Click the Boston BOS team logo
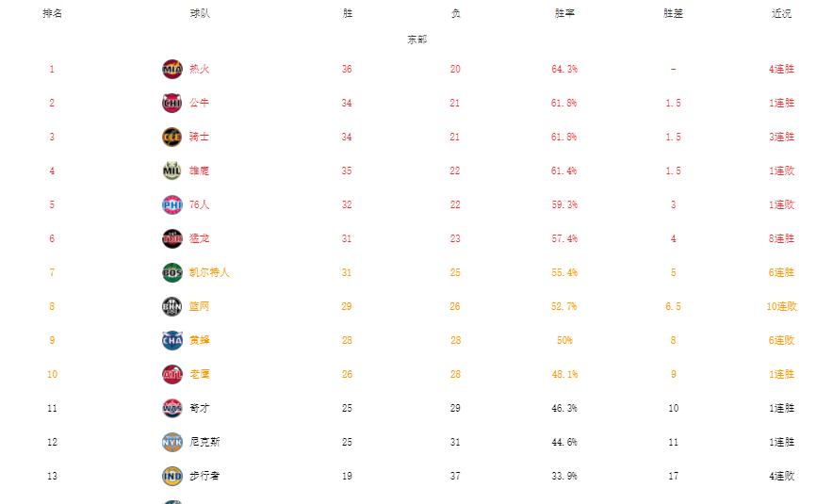The height and width of the screenshot is (504, 833). coord(172,273)
